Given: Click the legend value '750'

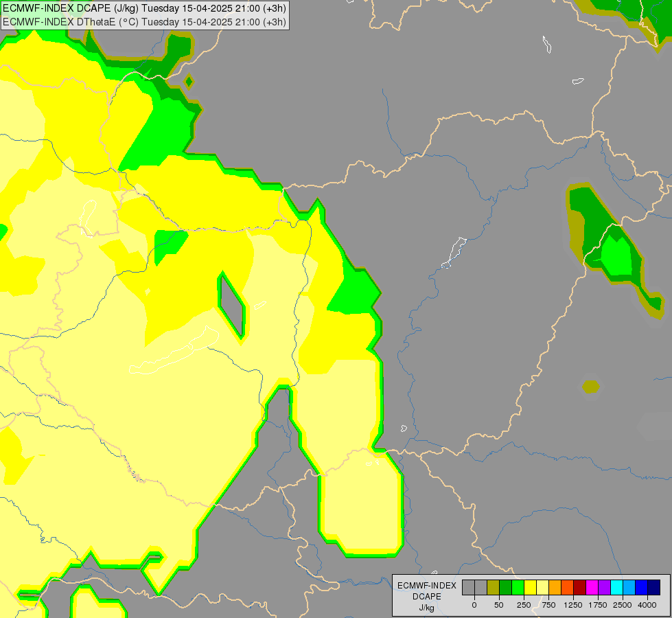Looking at the screenshot, I should tap(548, 605).
